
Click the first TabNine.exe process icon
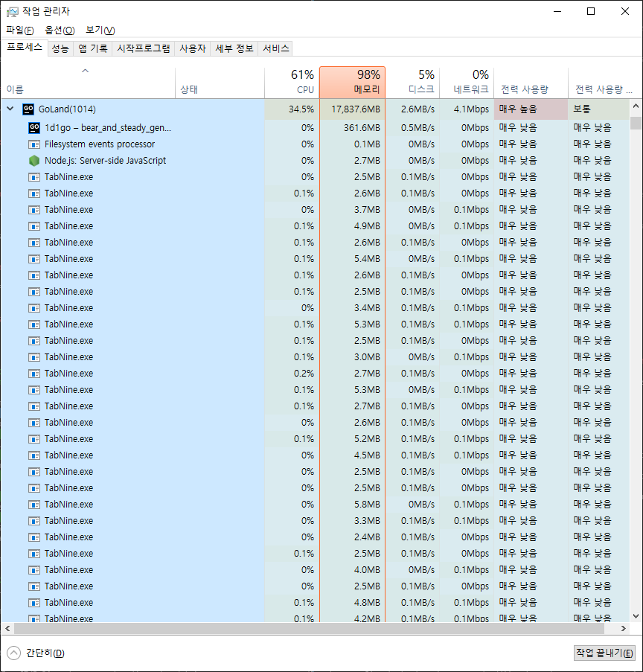(34, 176)
